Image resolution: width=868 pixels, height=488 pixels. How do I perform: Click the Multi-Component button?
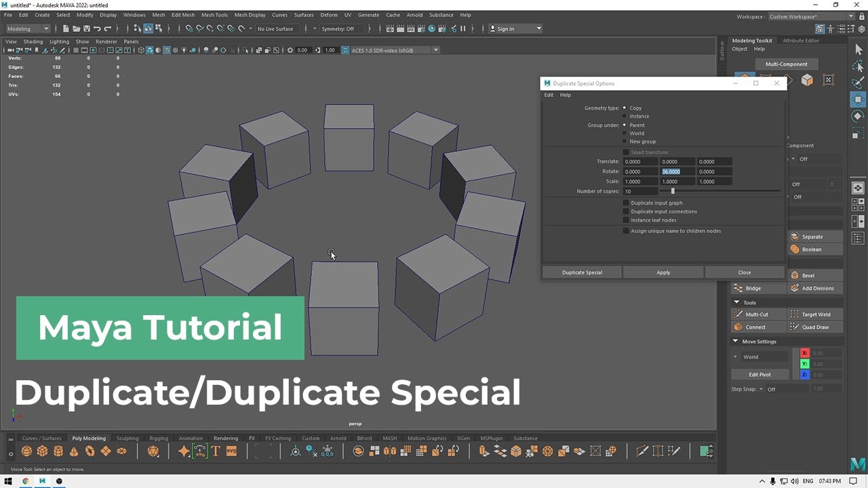(787, 64)
